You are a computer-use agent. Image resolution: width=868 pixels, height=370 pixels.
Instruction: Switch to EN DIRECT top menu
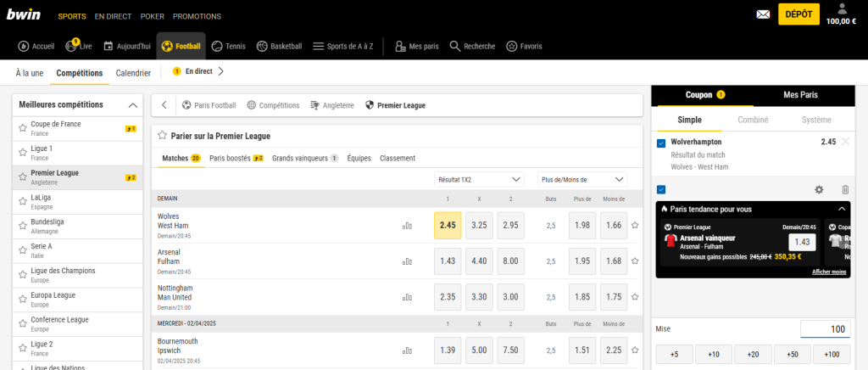113,16
